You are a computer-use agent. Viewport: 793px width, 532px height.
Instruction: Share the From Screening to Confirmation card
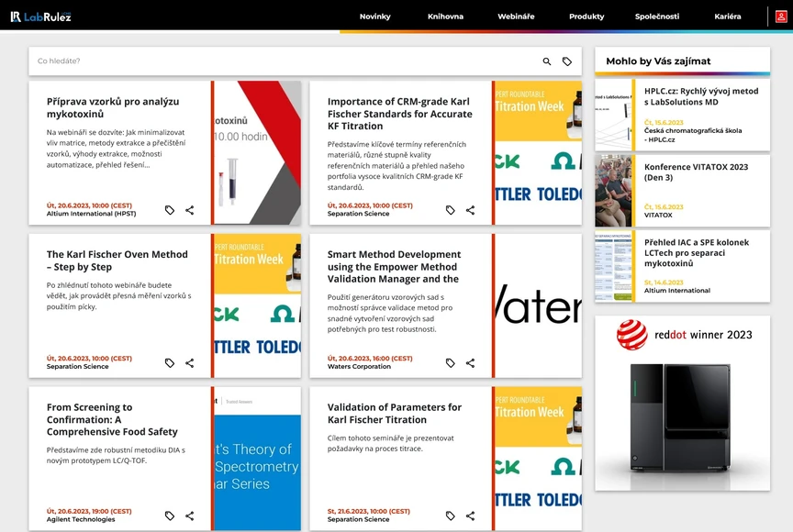pyautogui.click(x=190, y=515)
